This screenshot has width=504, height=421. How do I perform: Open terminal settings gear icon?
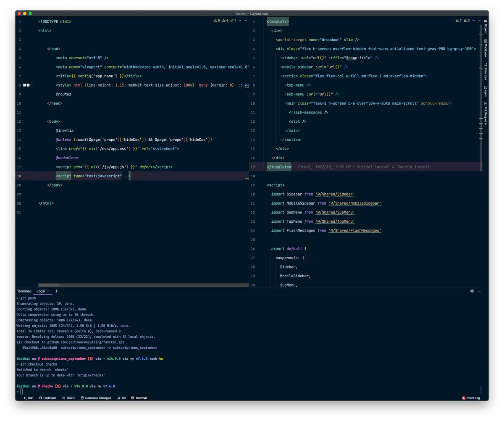(472, 291)
